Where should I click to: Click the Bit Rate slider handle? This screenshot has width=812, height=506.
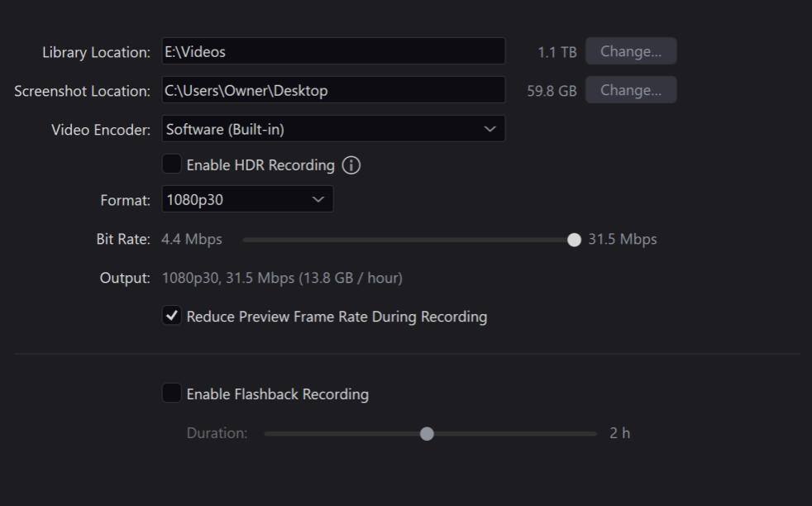574,240
